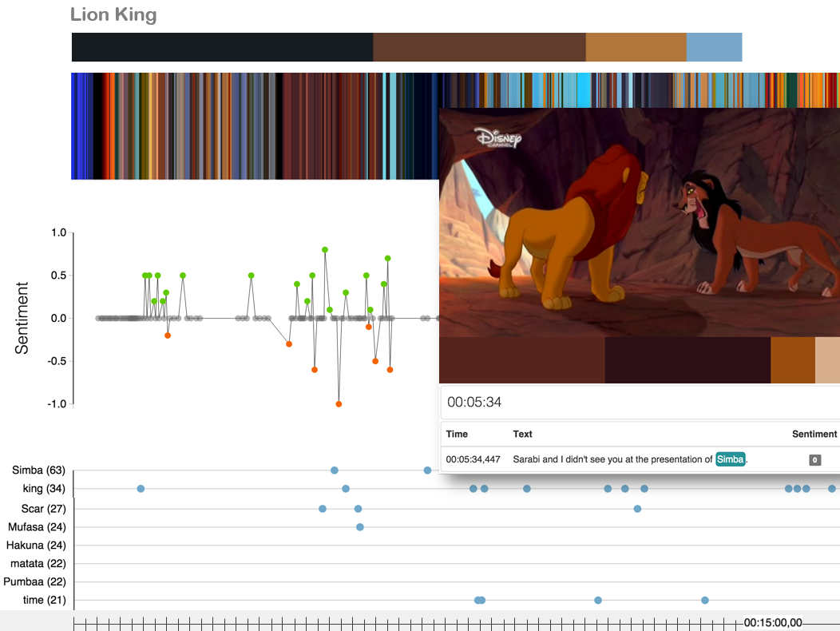The width and height of the screenshot is (840, 631).
Task: Select the Mufasa (24) keyword label
Action: 37,527
